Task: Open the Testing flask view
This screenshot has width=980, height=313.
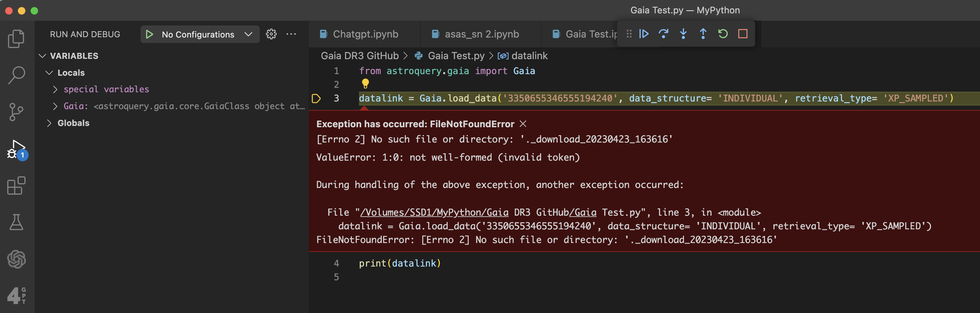Action: coord(16,222)
